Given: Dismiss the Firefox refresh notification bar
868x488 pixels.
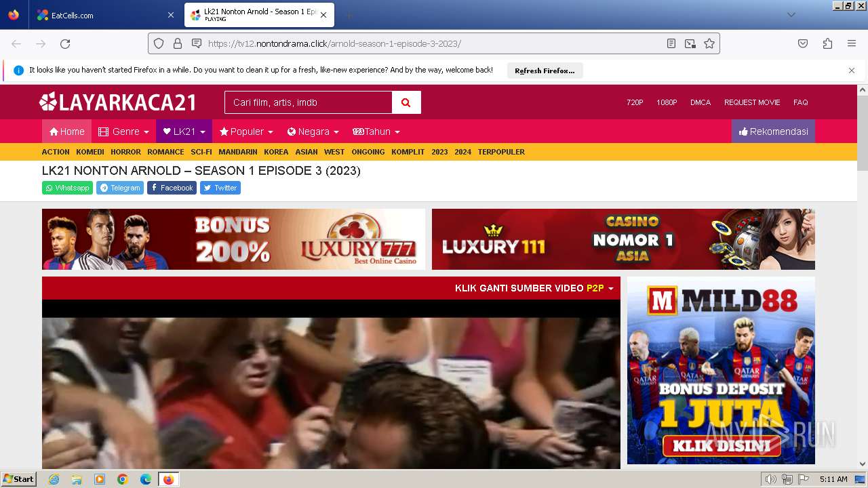Looking at the screenshot, I should tap(852, 70).
